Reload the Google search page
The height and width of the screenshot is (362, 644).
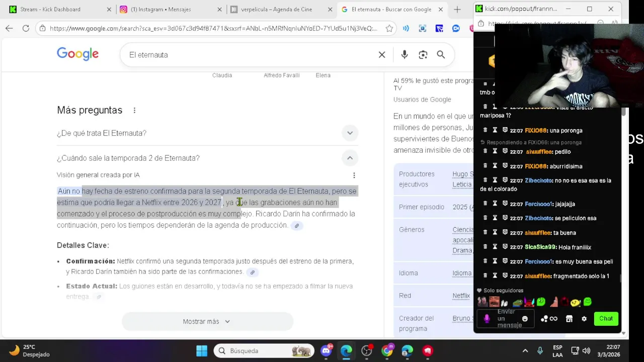(x=26, y=29)
